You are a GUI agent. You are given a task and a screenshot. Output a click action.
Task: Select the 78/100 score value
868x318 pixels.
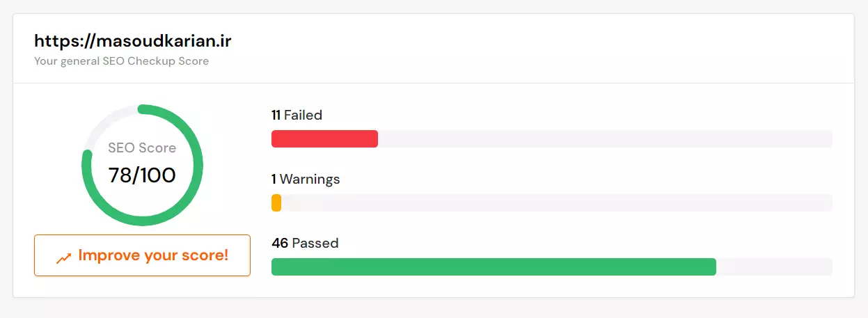coord(142,175)
